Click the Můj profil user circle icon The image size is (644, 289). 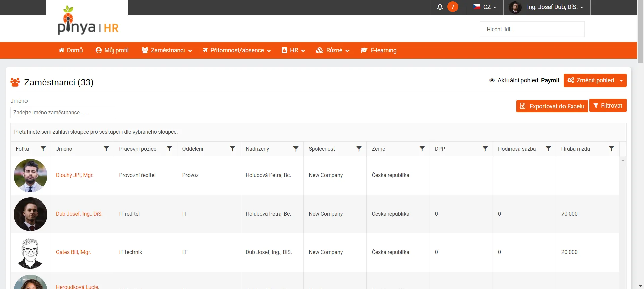[99, 50]
